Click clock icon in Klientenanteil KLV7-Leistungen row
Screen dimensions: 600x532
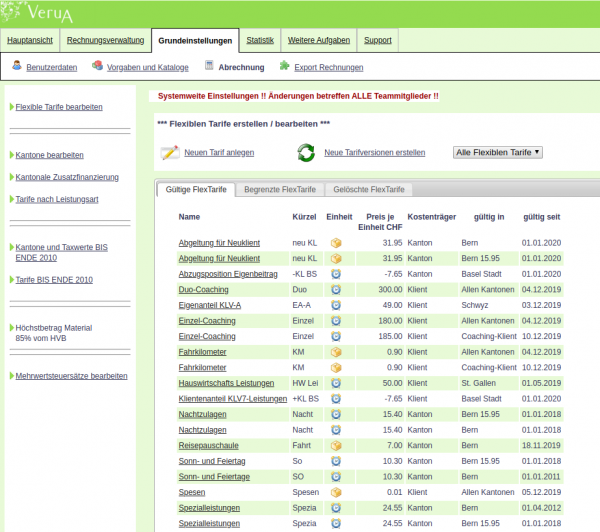tap(336, 399)
